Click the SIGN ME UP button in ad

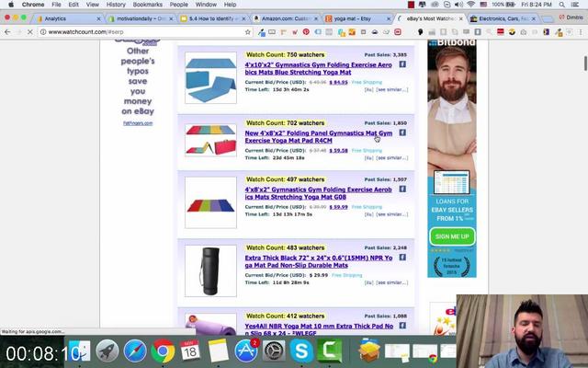tap(452, 236)
